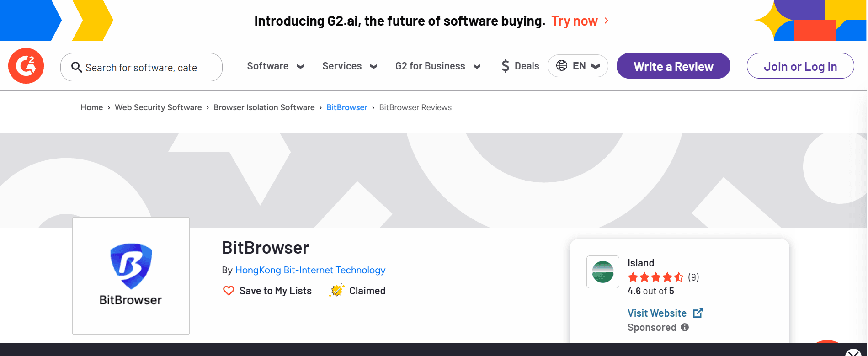The height and width of the screenshot is (356, 868).
Task: Dismiss the bottom banner with X
Action: pos(853,353)
